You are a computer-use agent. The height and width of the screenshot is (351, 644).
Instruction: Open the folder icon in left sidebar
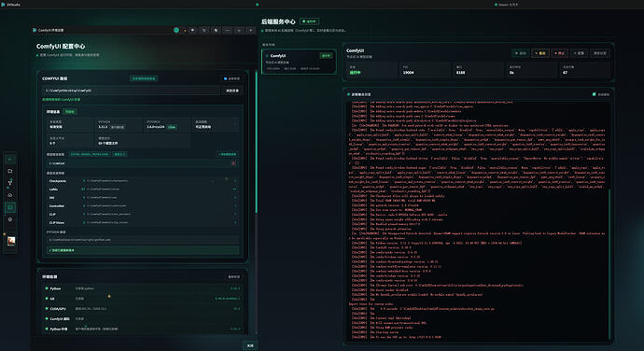(10, 171)
